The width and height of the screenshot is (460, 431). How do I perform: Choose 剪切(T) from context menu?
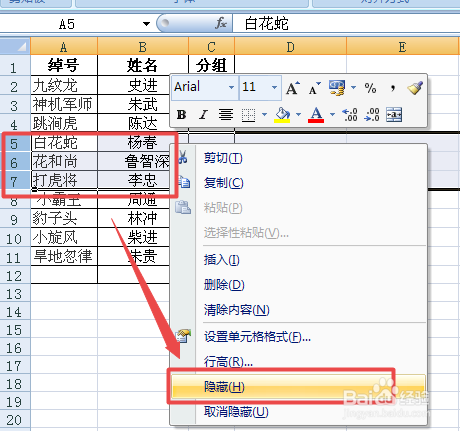pos(299,157)
